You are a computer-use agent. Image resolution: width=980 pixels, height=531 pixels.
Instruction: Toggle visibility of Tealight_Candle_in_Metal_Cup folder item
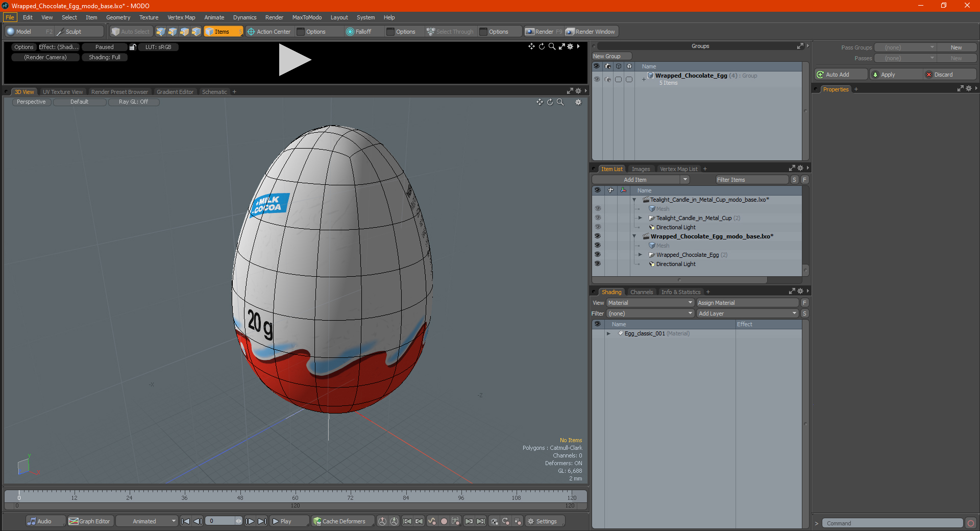[597, 218]
